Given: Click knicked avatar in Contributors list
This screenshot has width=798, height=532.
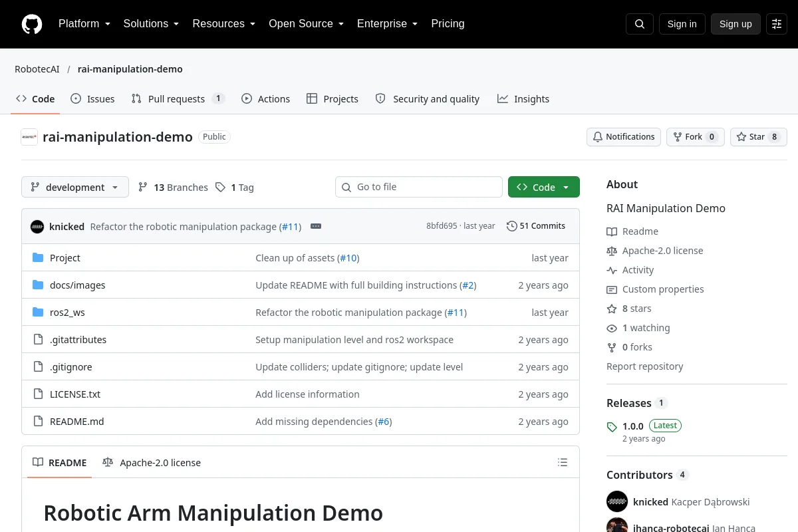Looking at the screenshot, I should (x=617, y=502).
